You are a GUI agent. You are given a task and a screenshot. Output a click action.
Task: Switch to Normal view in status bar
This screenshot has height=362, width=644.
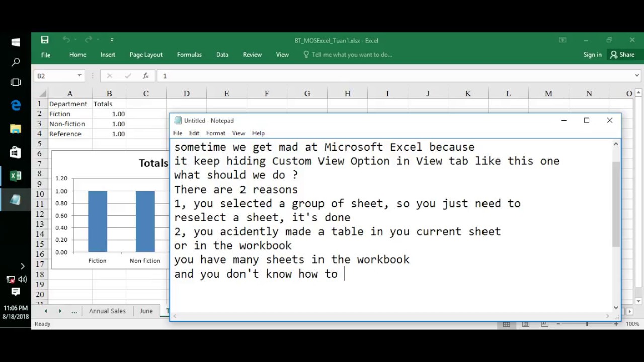[507, 324]
